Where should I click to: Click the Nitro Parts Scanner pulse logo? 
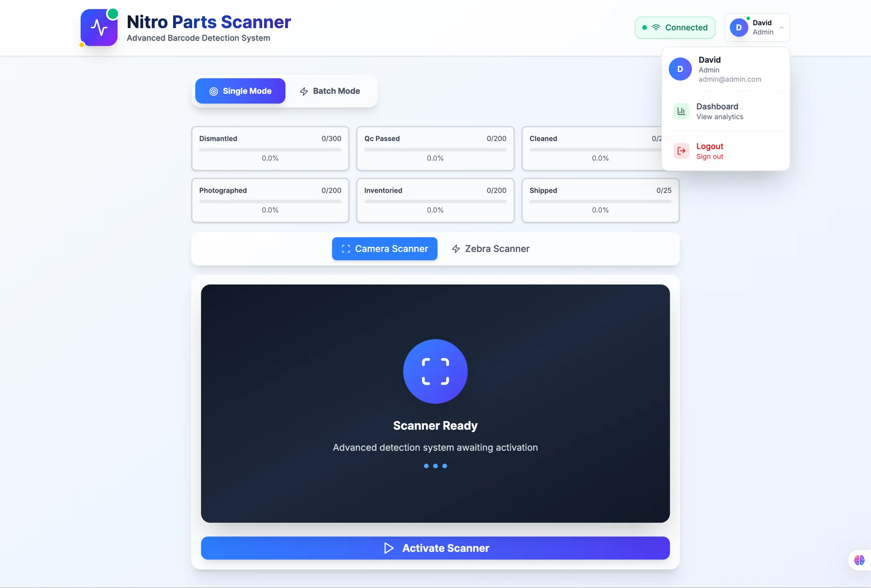click(x=99, y=28)
